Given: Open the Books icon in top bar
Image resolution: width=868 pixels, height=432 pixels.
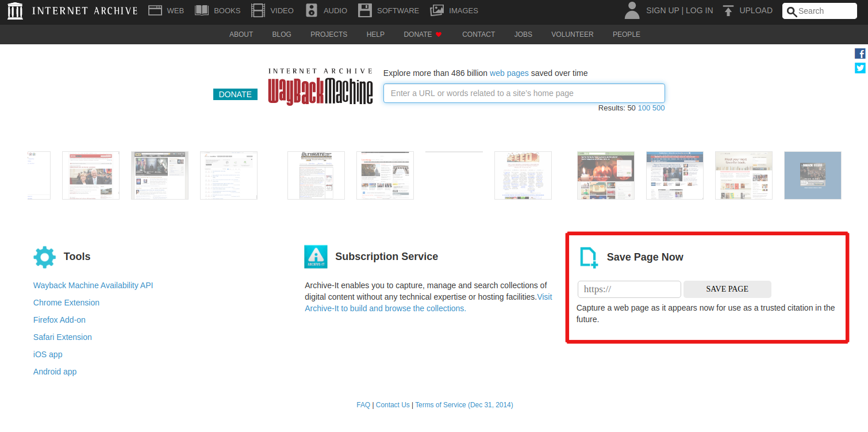Looking at the screenshot, I should 202,10.
